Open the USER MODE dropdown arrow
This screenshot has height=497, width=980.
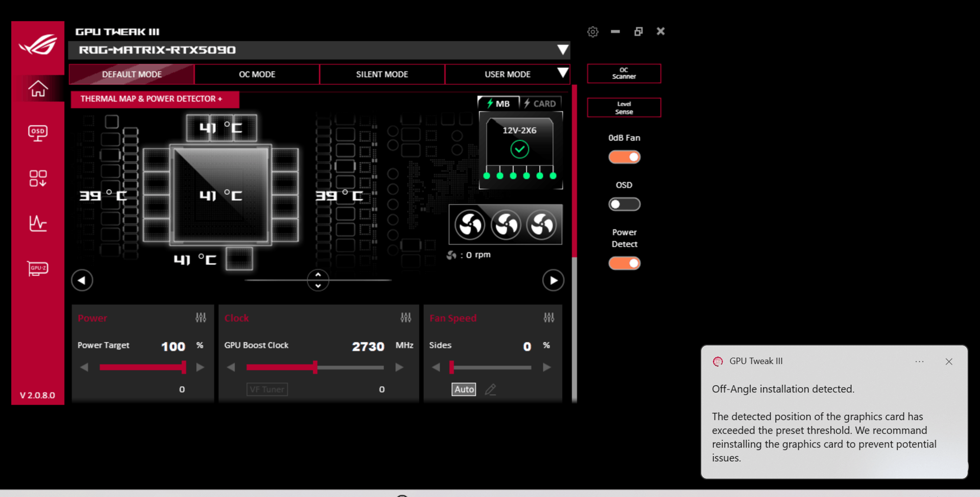coord(563,73)
